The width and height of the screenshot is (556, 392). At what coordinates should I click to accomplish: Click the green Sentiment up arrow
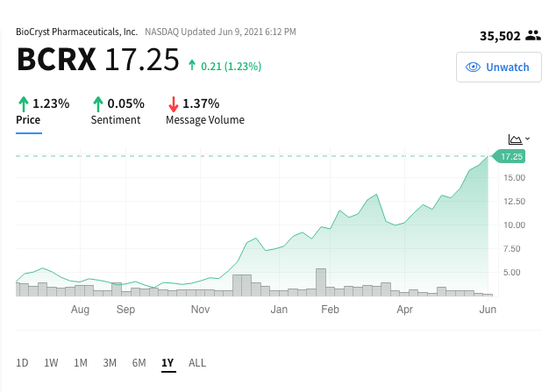(98, 103)
